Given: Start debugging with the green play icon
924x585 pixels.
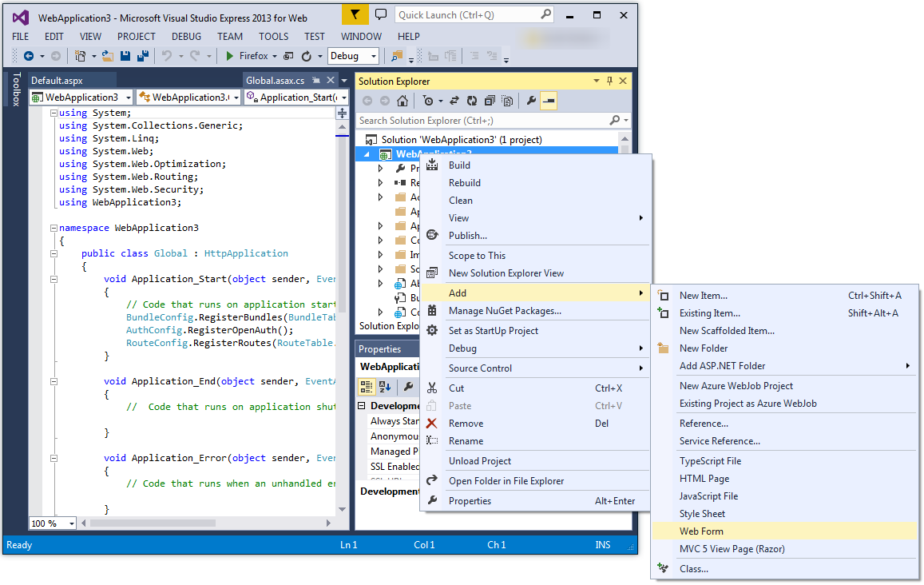Looking at the screenshot, I should pos(230,56).
